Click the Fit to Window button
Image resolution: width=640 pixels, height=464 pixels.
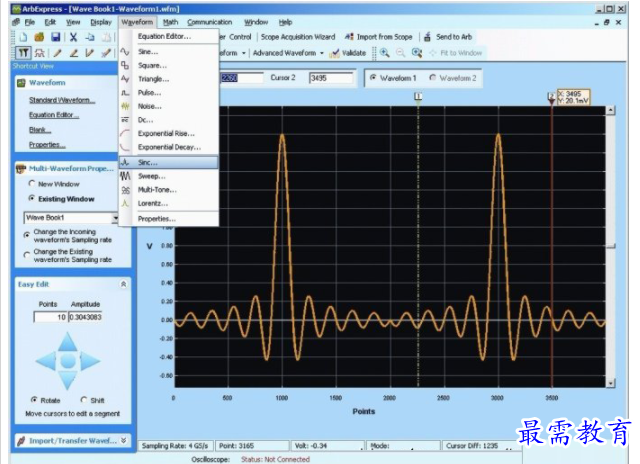pos(456,53)
